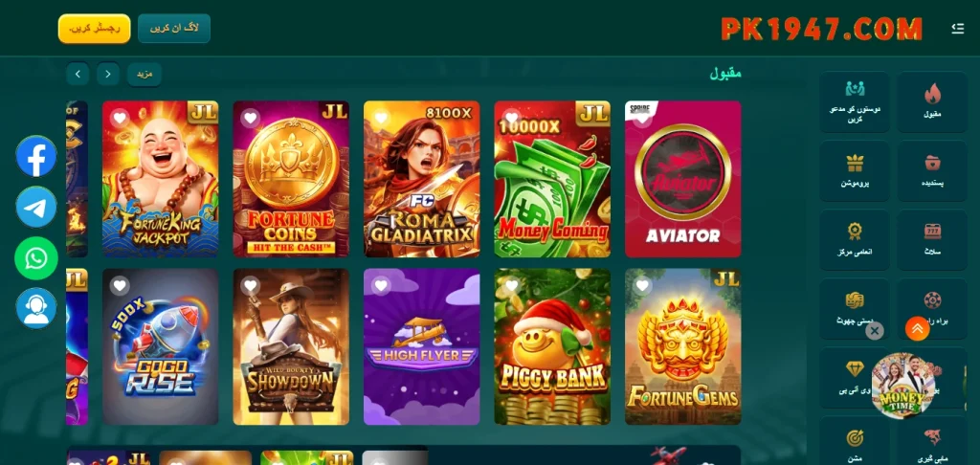Viewport: 980px width, 465px height.
Task: Click the yellow Register button
Action: [95, 29]
